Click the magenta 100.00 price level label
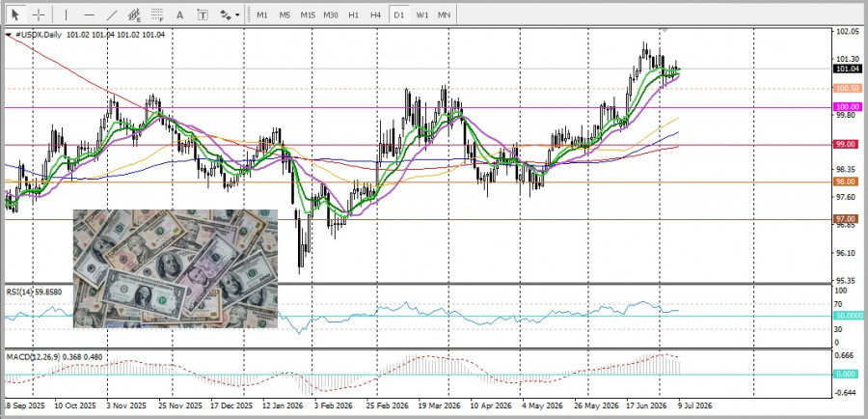 (x=847, y=107)
